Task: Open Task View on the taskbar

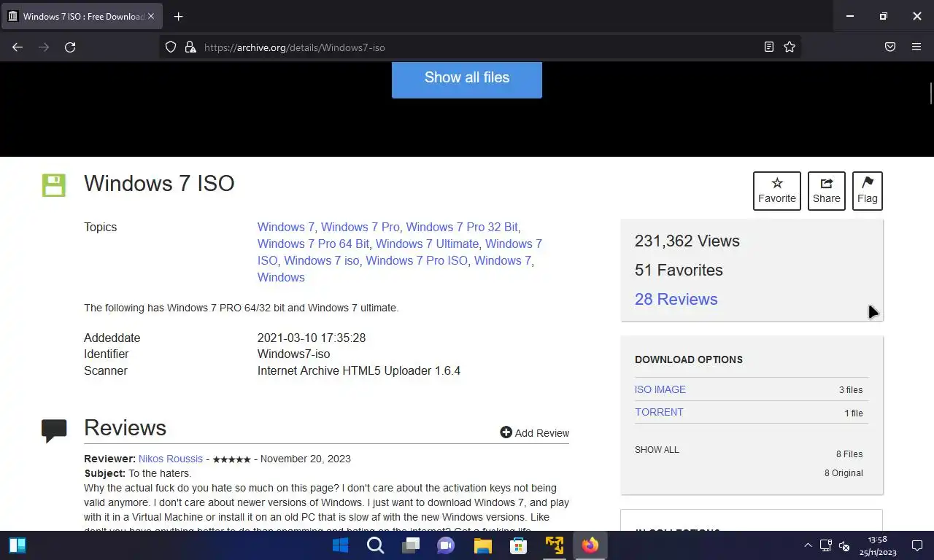Action: (x=411, y=545)
